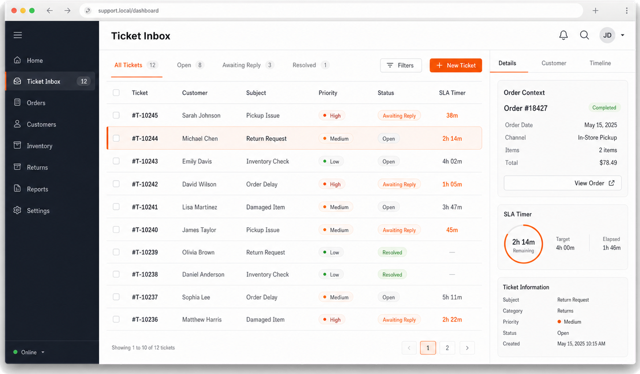This screenshot has width=640, height=374.
Task: Switch to Awaiting Reply tab
Action: (x=248, y=65)
